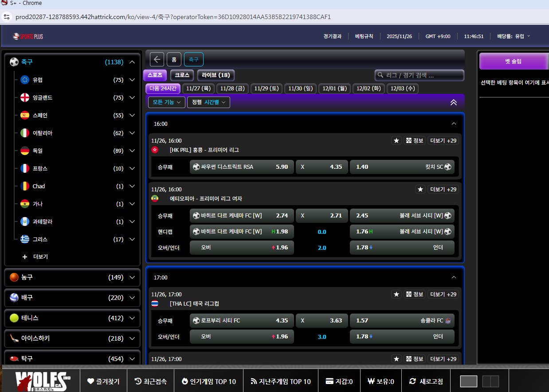The width and height of the screenshot is (549, 392).
Task: Expand the 잉글랜드 league list
Action: click(x=132, y=97)
